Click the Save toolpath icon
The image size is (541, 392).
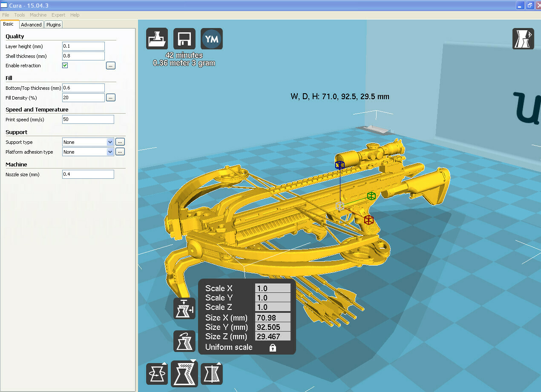pyautogui.click(x=184, y=38)
